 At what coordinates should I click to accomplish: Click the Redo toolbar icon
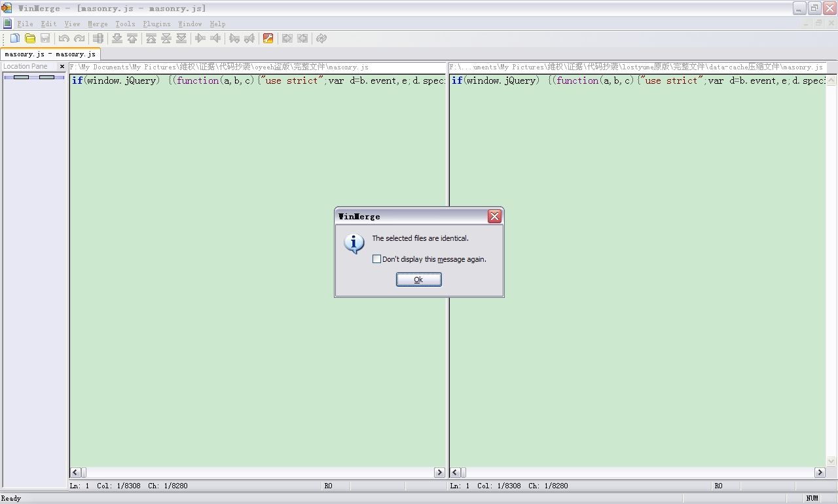[x=79, y=39]
